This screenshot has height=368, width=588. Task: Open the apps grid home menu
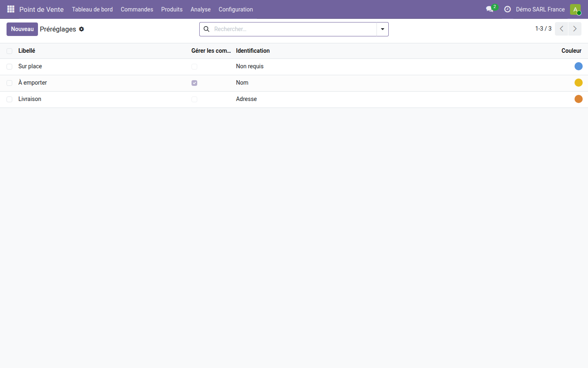click(x=11, y=9)
